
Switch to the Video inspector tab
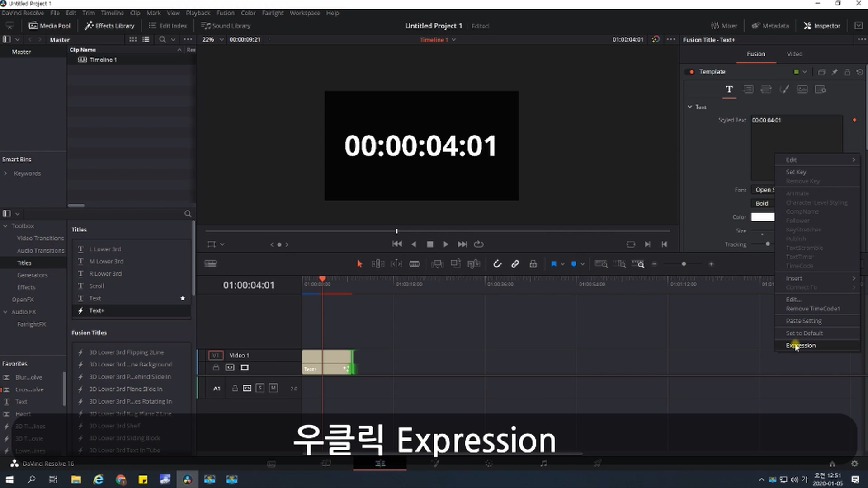click(794, 54)
